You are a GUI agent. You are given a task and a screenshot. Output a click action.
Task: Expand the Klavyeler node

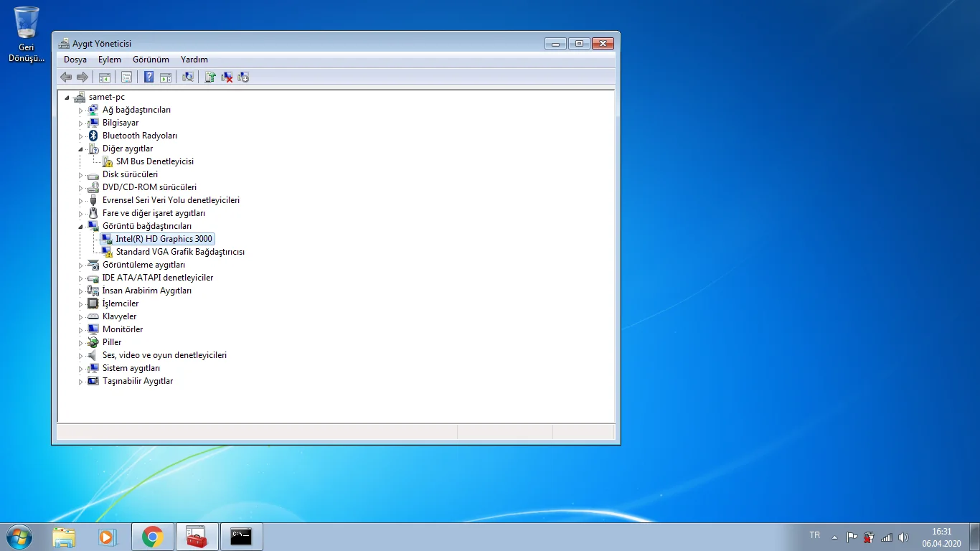(x=81, y=317)
